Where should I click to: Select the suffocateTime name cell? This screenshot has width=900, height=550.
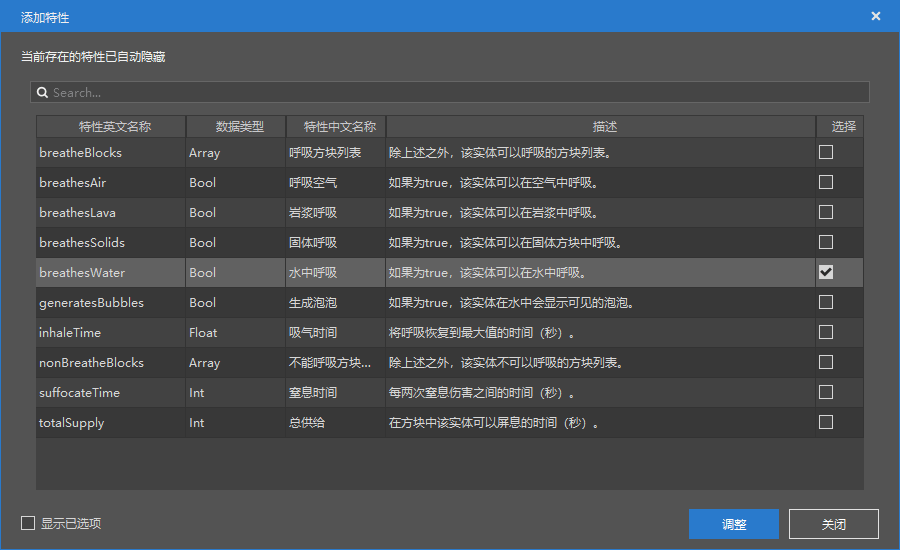click(111, 393)
